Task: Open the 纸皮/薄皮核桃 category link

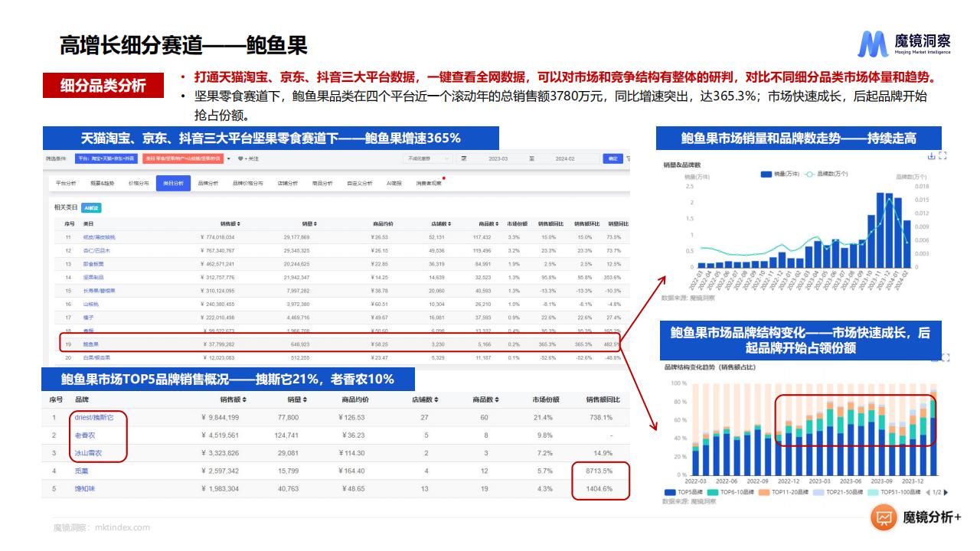Action: 100,237
